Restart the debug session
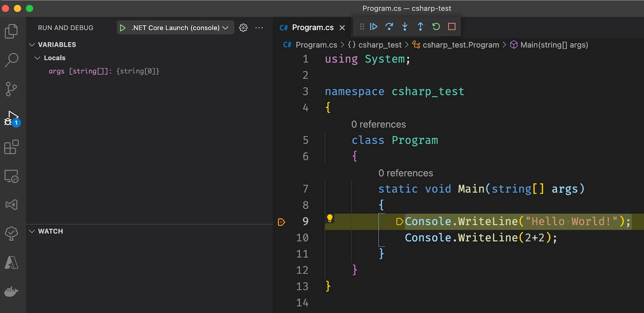The height and width of the screenshot is (313, 644). (436, 26)
